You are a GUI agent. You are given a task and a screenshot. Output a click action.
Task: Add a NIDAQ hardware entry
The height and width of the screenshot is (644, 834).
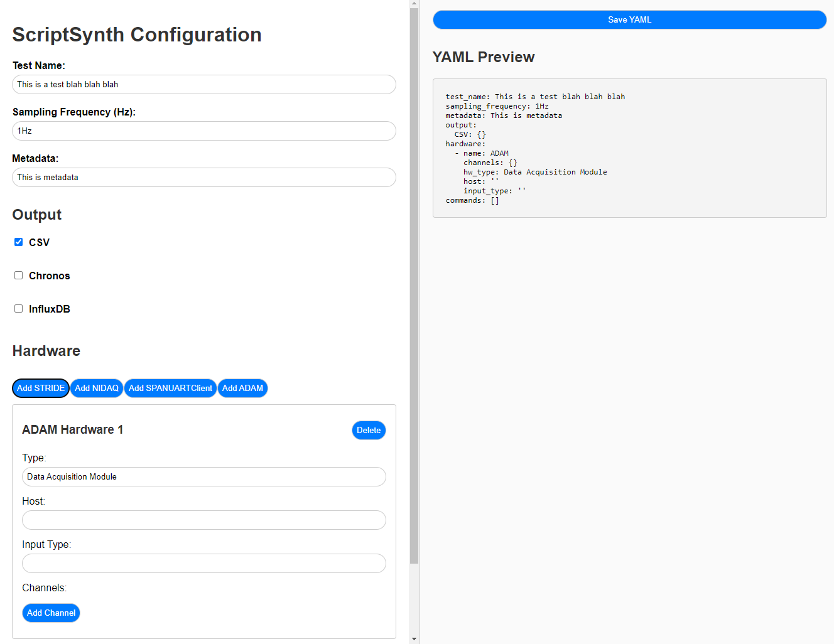point(97,388)
